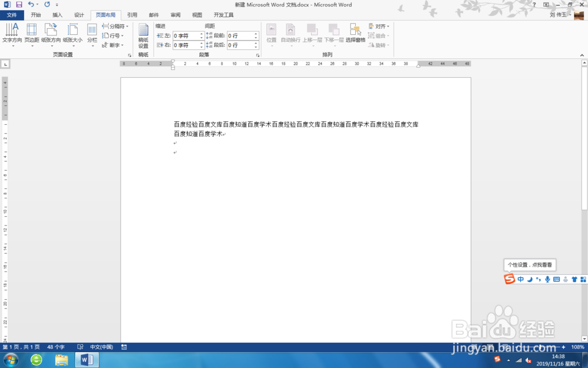
Task: Click the microphone voice input icon
Action: tap(547, 279)
